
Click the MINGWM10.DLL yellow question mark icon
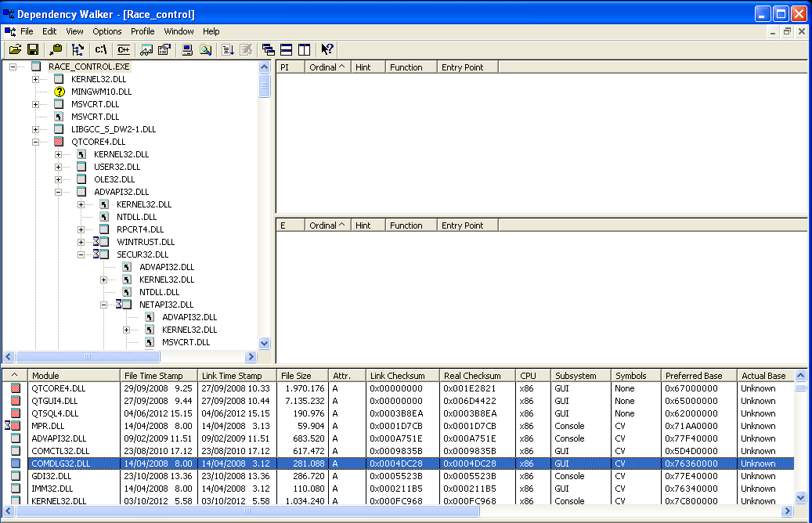pos(60,92)
